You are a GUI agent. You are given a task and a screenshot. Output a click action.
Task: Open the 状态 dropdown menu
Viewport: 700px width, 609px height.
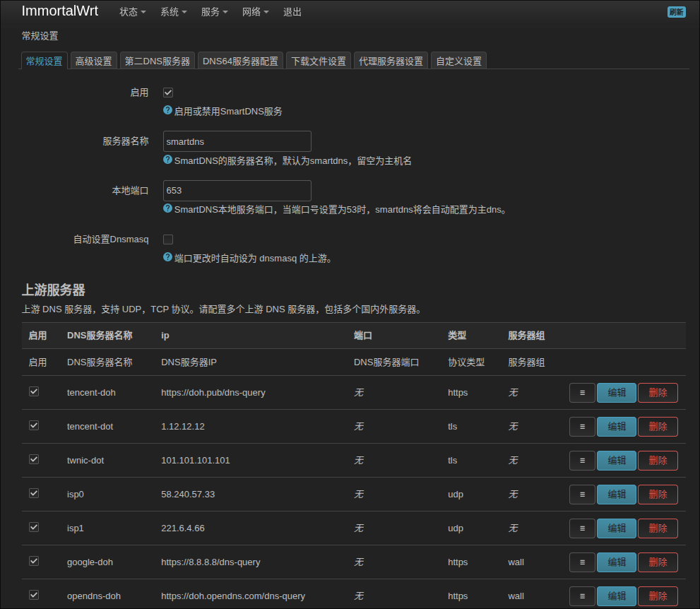coord(132,12)
